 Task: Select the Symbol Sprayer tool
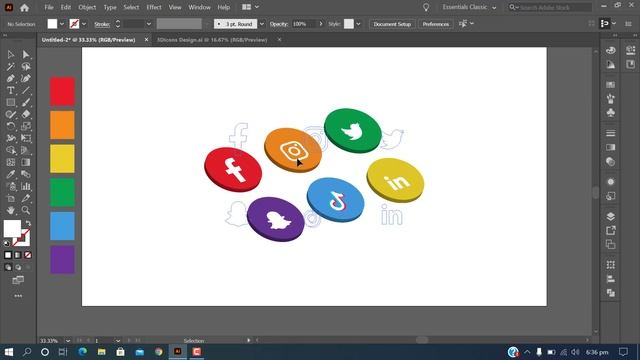click(11, 187)
